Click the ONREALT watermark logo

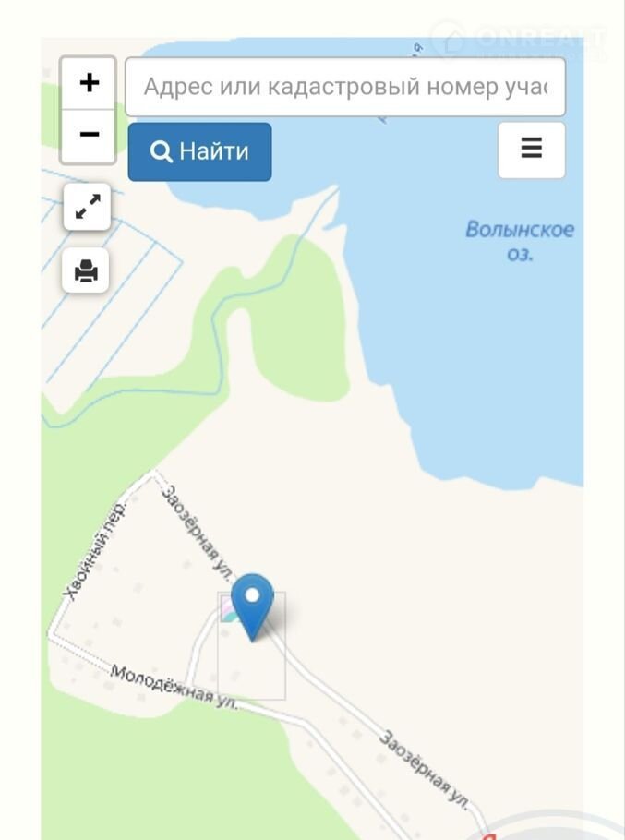pos(519,39)
